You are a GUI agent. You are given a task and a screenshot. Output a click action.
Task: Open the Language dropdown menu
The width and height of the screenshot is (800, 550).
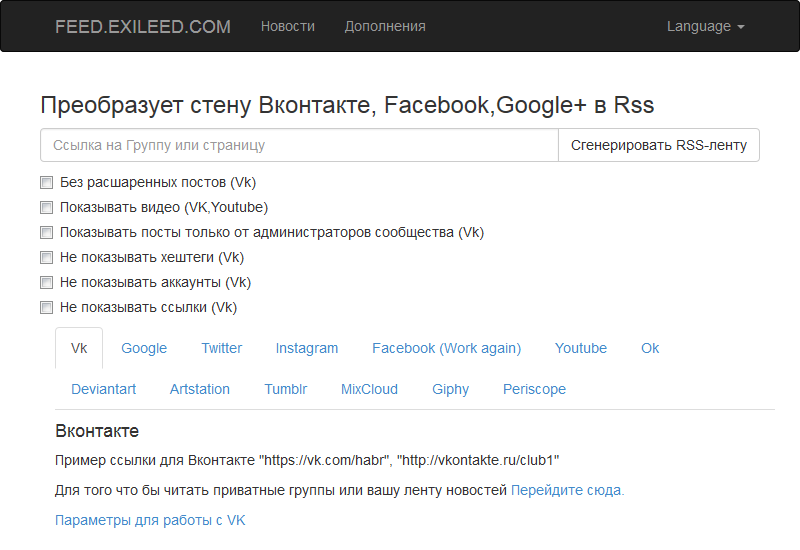[705, 27]
